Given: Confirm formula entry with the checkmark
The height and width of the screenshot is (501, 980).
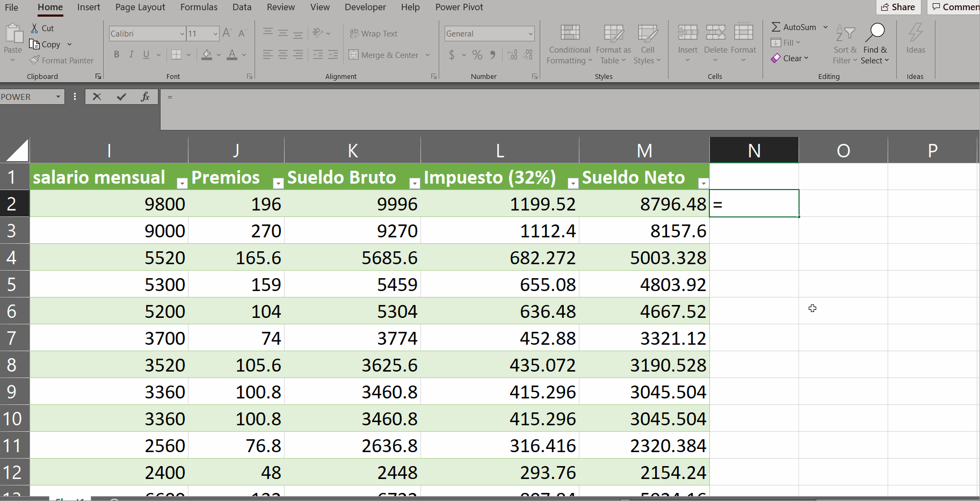Looking at the screenshot, I should tap(121, 97).
